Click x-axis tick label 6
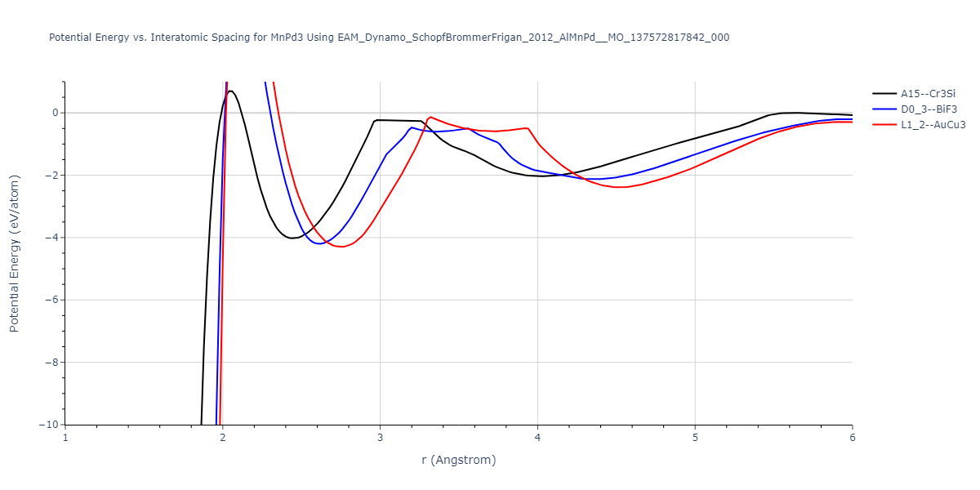 click(x=852, y=437)
